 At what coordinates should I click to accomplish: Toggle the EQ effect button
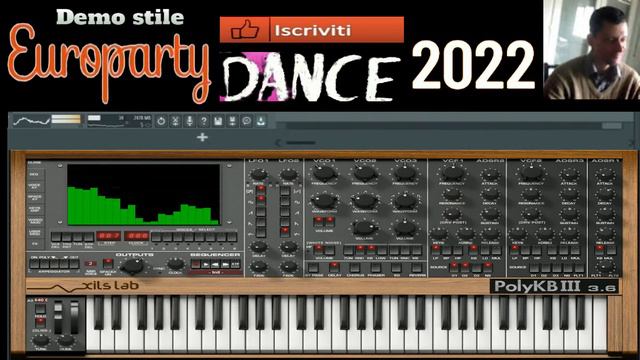pyautogui.click(x=396, y=267)
